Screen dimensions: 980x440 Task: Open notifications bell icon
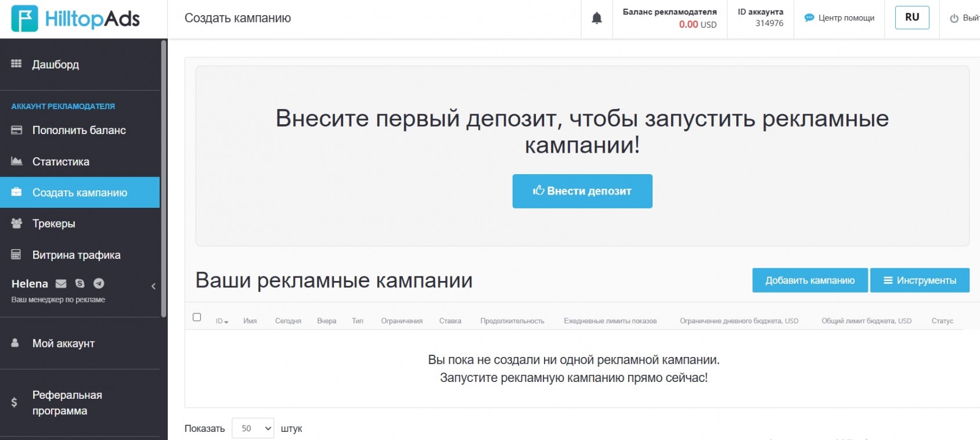(x=597, y=19)
